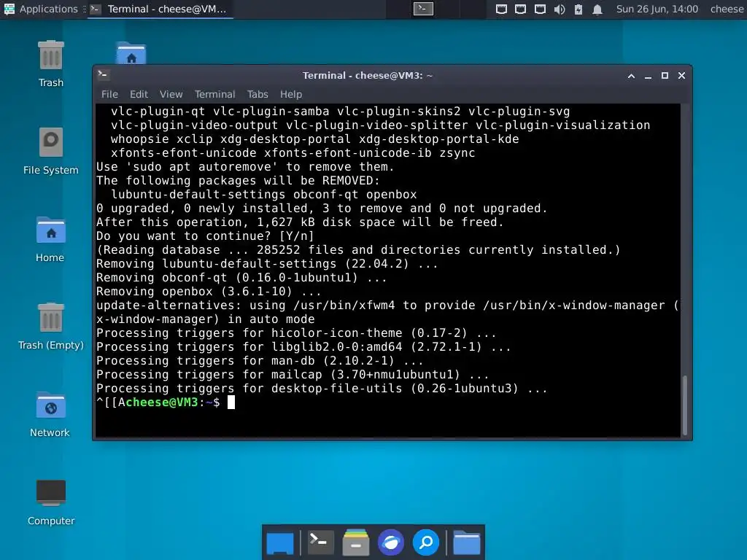Viewport: 747px width, 560px height.
Task: Minimize the terminal window
Action: [x=648, y=76]
